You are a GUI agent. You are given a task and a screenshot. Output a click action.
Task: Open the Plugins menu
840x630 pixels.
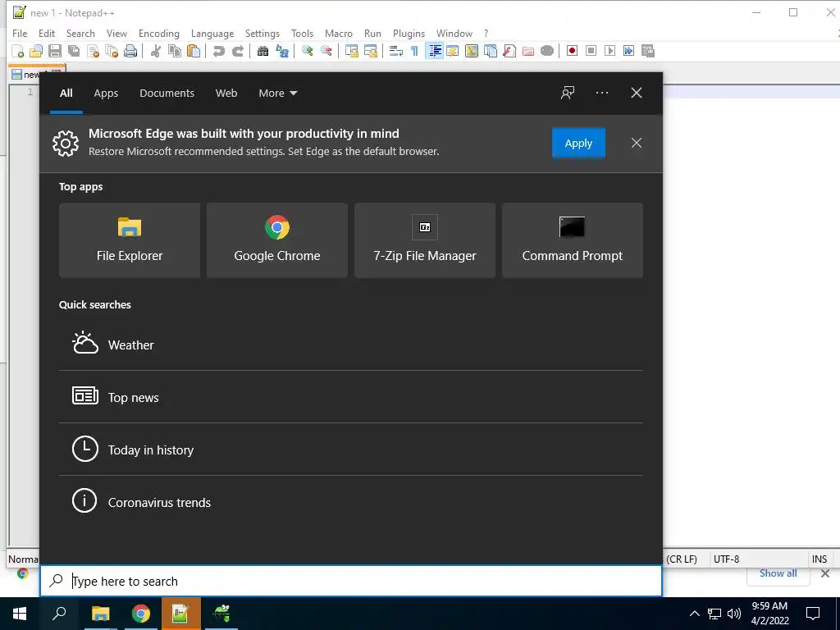click(409, 33)
